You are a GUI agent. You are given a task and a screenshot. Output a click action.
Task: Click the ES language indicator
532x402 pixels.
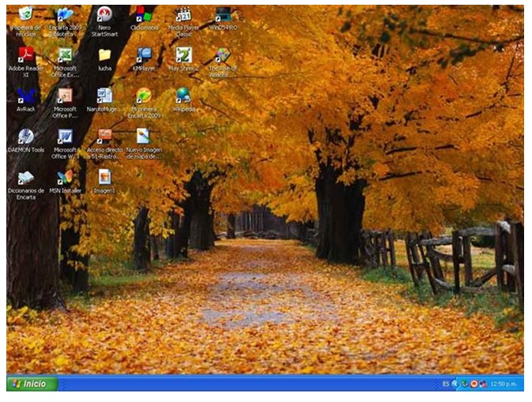coord(446,384)
